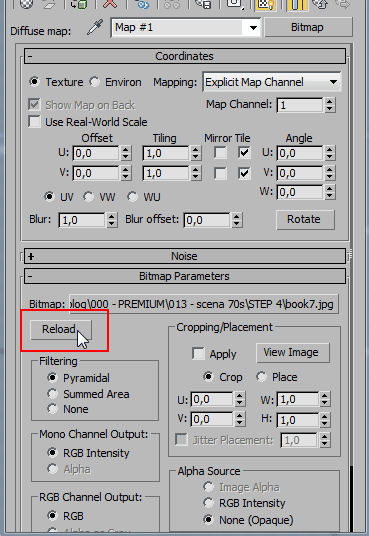Click the Bitmap map type button

308,27
